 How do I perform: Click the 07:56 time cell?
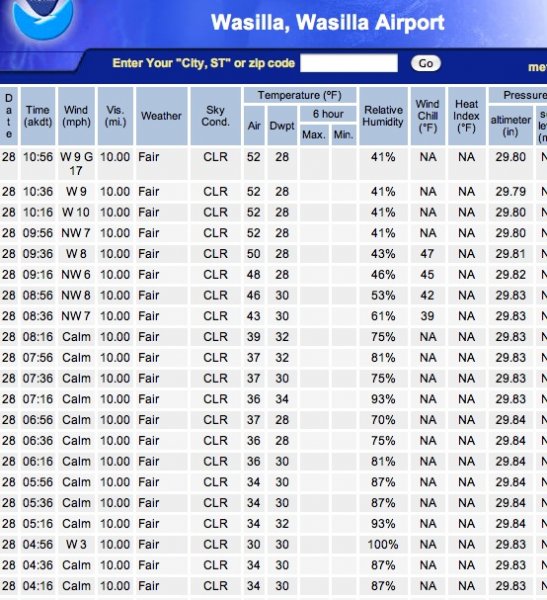click(x=38, y=357)
